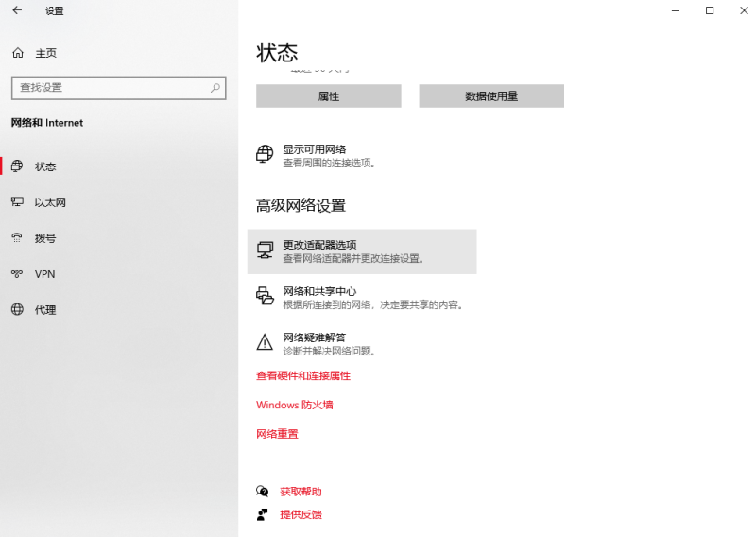Focus the 查找设置 search field
Screen dimensions: 756x537
point(119,88)
